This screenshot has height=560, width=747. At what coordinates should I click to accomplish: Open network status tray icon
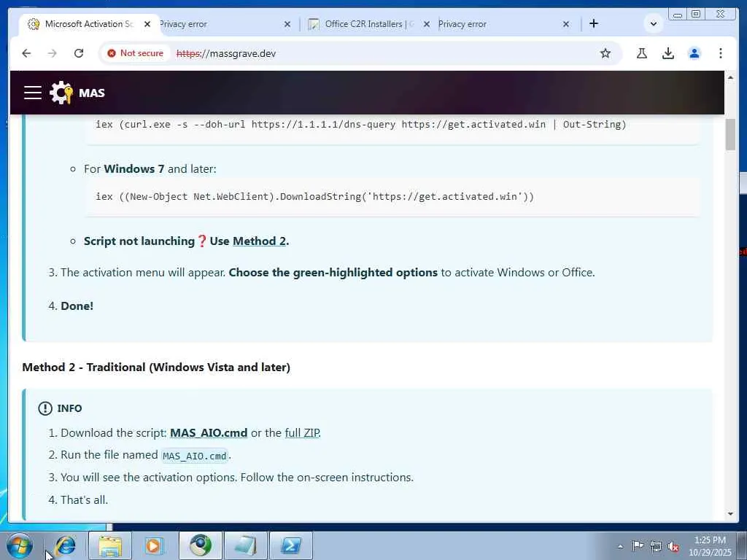(656, 546)
